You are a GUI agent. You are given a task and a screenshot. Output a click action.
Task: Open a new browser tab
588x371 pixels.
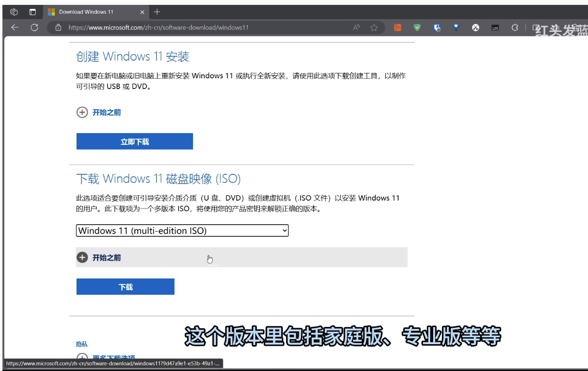coord(157,12)
